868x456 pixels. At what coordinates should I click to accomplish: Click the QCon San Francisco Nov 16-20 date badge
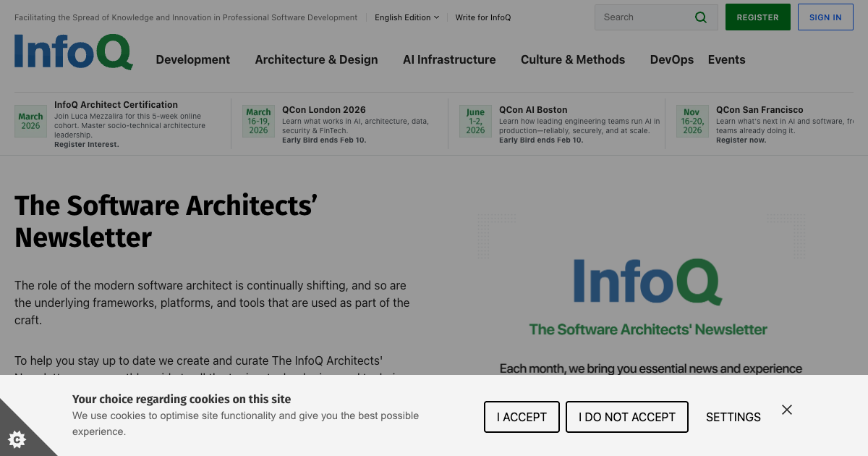(x=692, y=121)
